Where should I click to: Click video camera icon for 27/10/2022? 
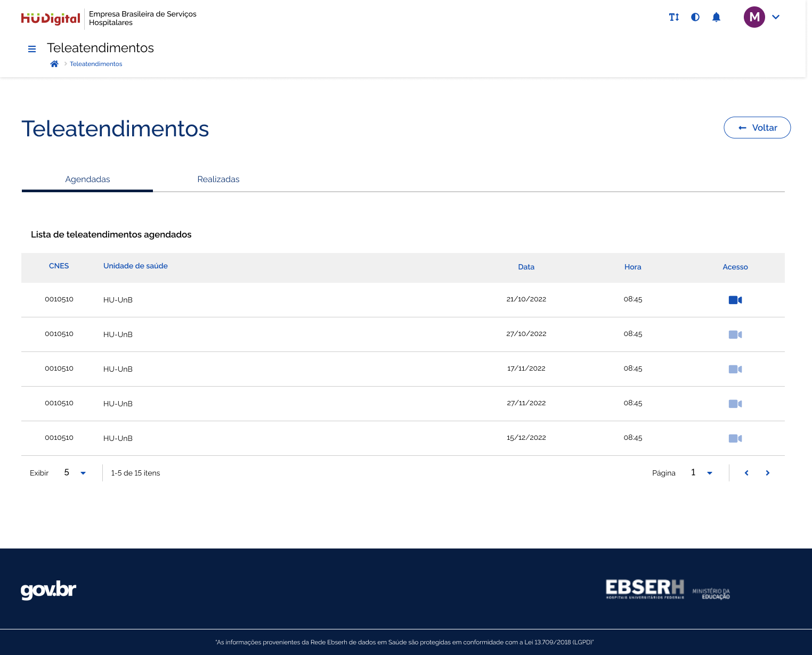click(735, 334)
